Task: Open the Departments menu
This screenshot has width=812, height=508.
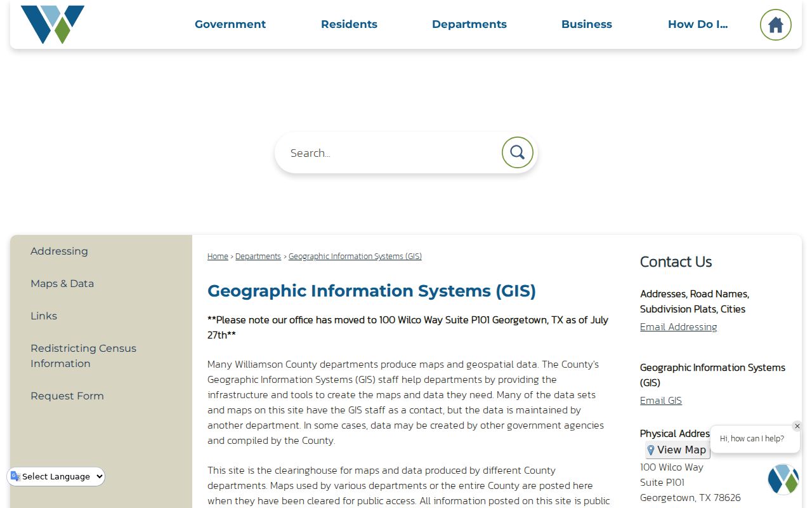Action: point(469,24)
